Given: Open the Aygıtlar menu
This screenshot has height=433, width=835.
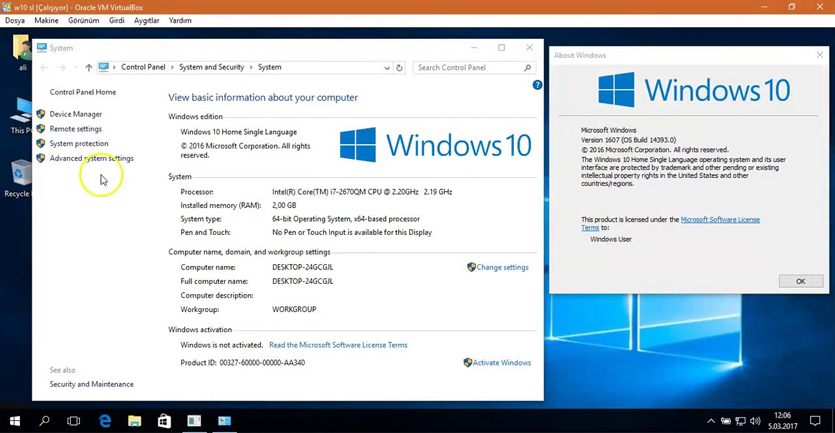Looking at the screenshot, I should [x=146, y=20].
